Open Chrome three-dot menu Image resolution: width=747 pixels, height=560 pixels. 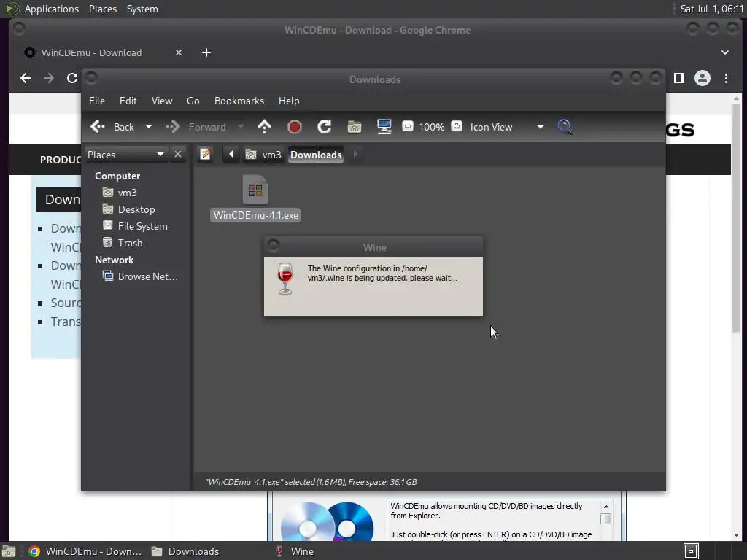click(726, 78)
